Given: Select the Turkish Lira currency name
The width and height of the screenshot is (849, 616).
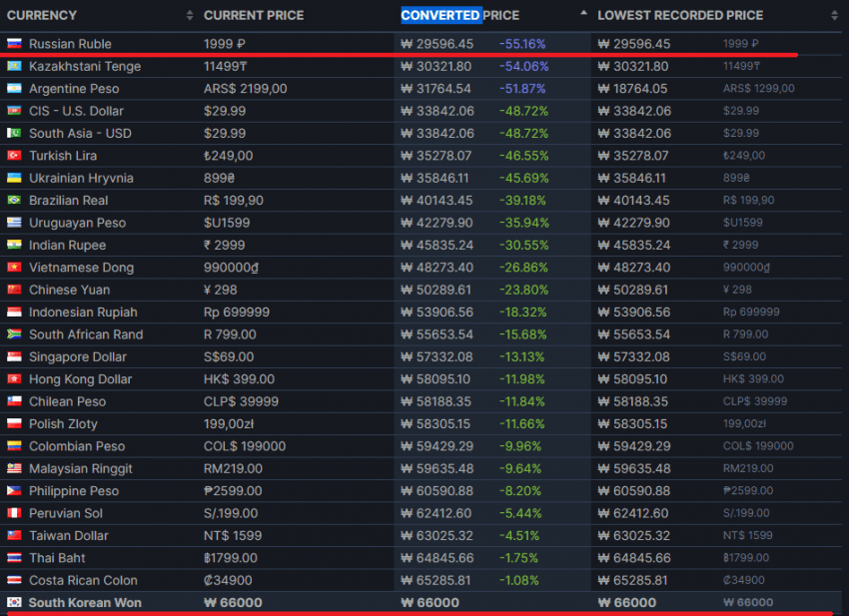Looking at the screenshot, I should tap(63, 156).
